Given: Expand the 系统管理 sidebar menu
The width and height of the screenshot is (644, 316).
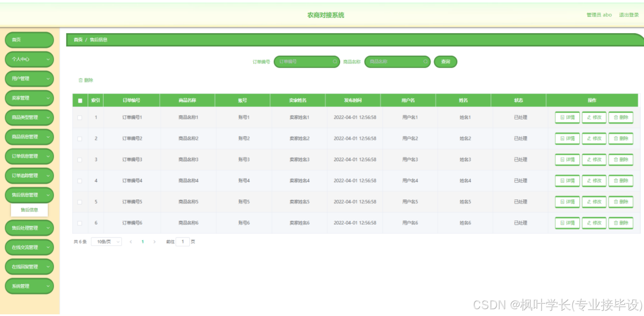Looking at the screenshot, I should pyautogui.click(x=29, y=286).
